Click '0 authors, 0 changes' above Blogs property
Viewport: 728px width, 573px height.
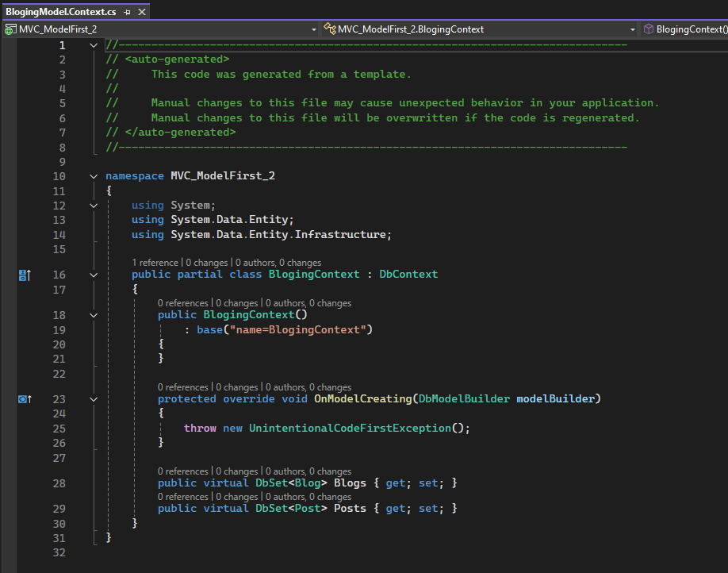[308, 471]
